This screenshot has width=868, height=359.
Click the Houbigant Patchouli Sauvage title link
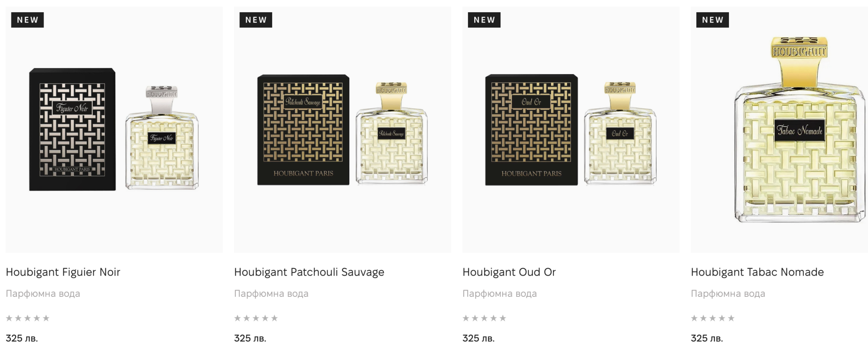point(309,272)
